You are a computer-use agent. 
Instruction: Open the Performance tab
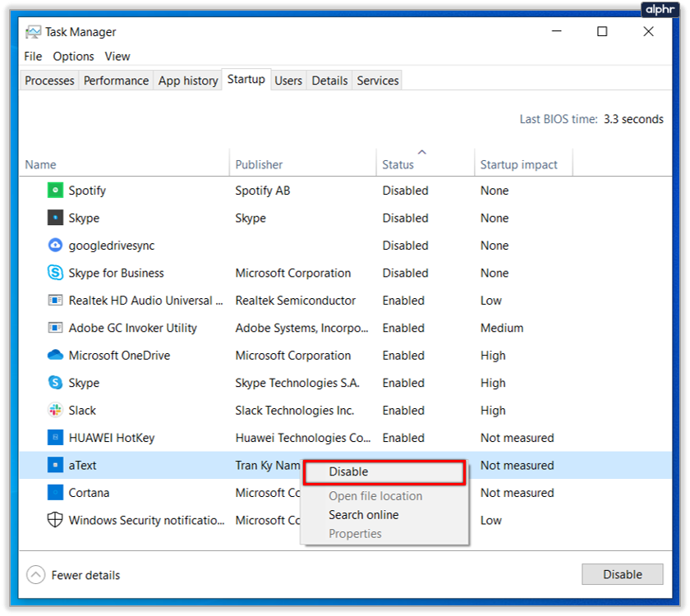tap(116, 80)
